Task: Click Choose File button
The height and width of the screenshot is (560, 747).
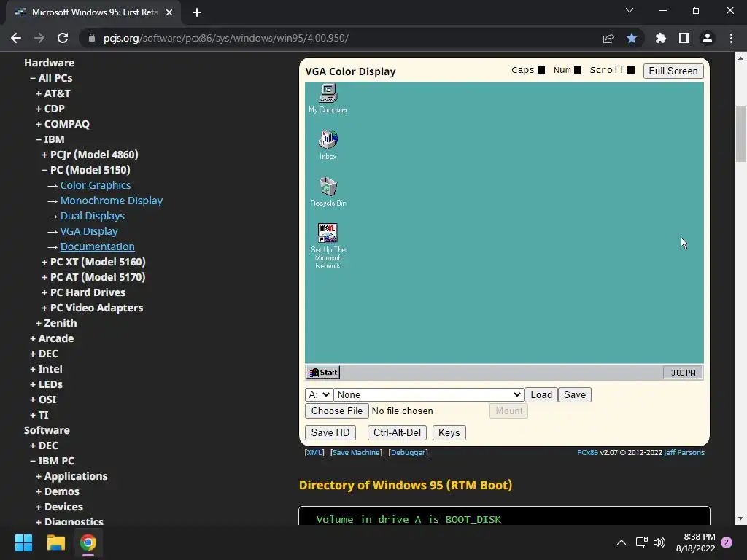Action: pos(337,411)
